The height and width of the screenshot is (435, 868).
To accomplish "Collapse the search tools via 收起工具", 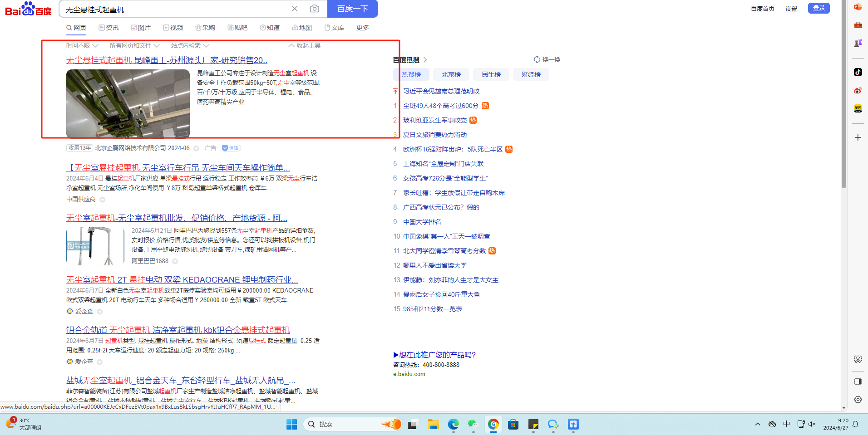I will 304,45.
